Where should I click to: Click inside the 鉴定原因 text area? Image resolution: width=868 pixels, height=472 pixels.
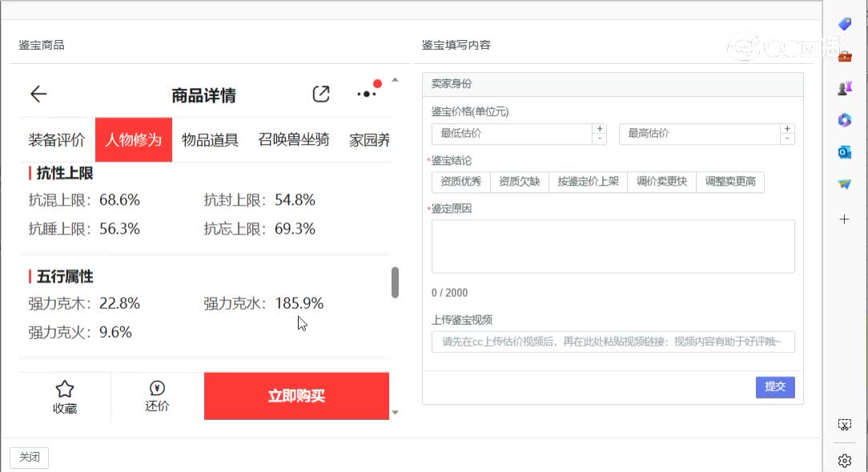(613, 246)
